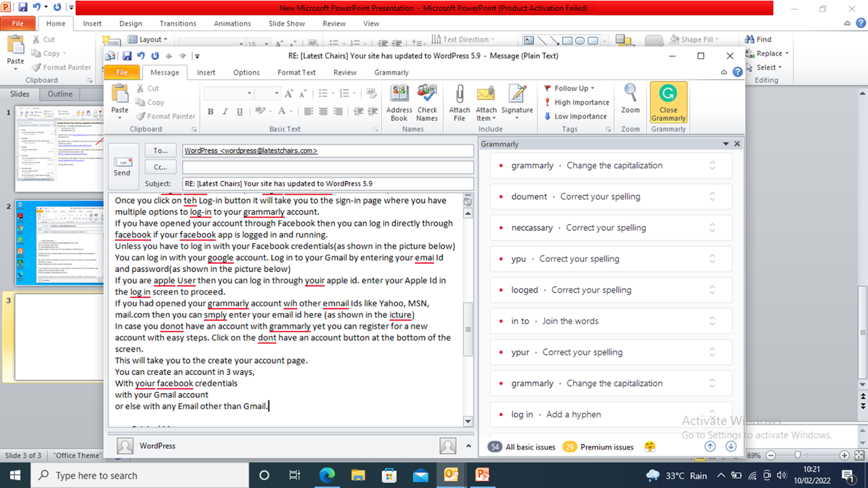Switch to the Insert tab in the message window

(x=206, y=73)
